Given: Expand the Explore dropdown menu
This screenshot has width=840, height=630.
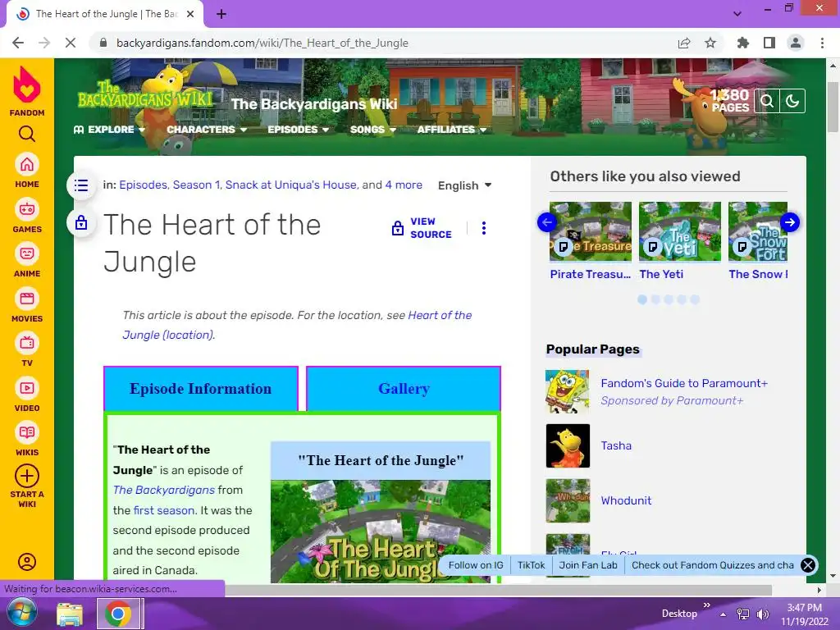Looking at the screenshot, I should click(x=109, y=130).
